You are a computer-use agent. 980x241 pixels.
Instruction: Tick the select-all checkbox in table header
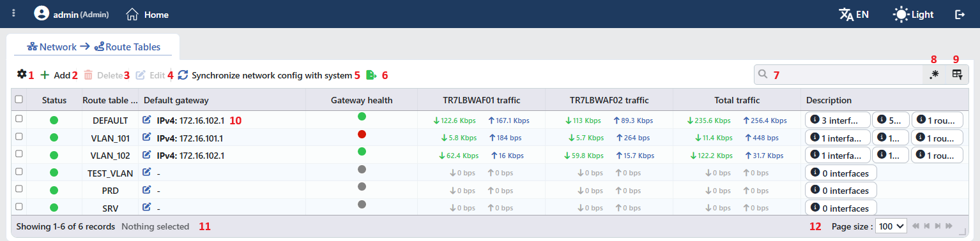[19, 99]
